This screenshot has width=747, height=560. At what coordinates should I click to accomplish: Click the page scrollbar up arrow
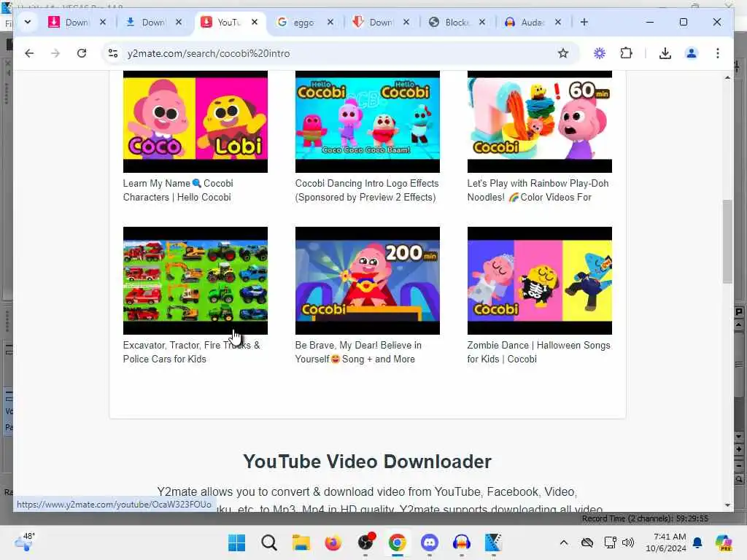(727, 77)
